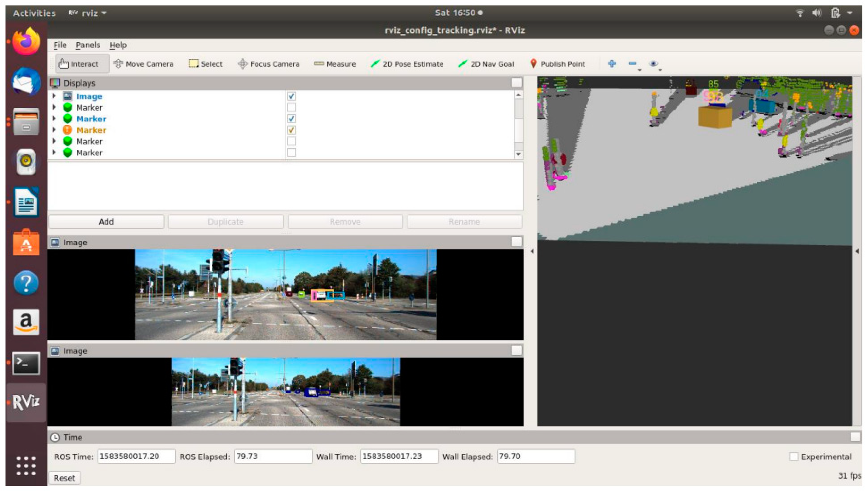Select the 2D Nav Goal tool
Viewport: 868px width, 492px height.
click(x=486, y=64)
